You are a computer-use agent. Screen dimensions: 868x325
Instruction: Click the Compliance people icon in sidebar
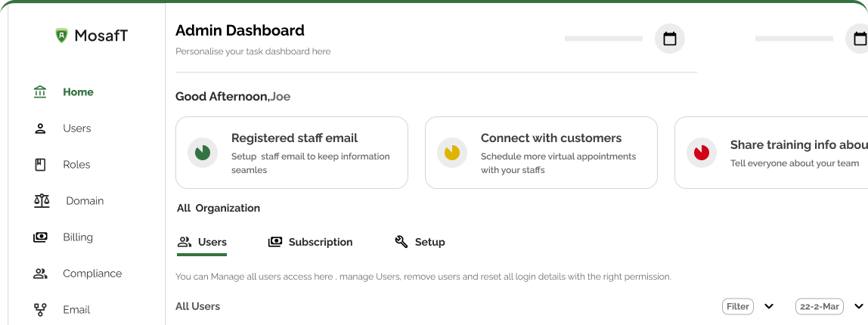(40, 274)
